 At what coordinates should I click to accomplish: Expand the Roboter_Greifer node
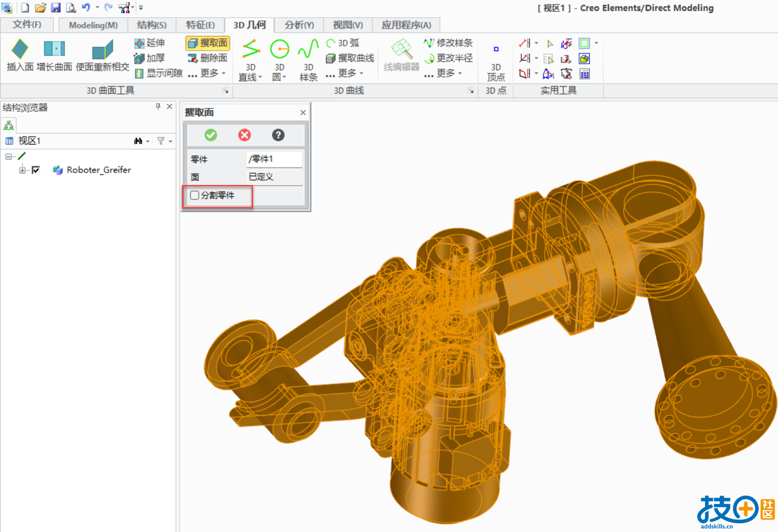coord(22,170)
